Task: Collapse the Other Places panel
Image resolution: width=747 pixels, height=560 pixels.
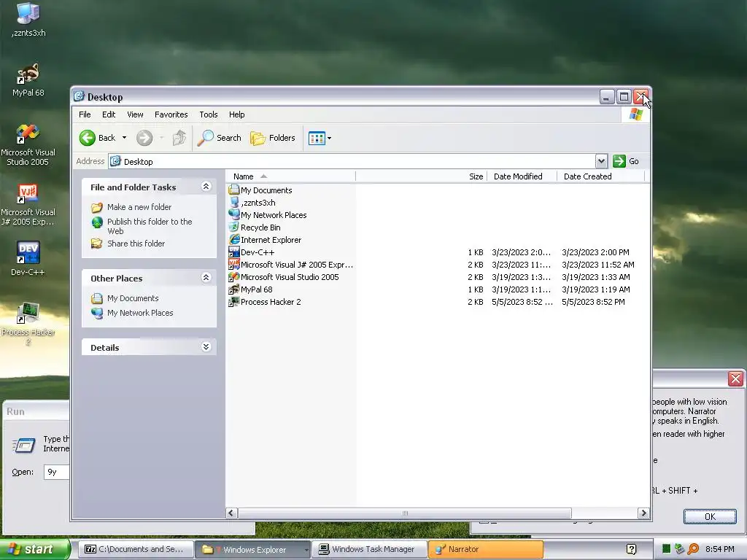Action: 206,277
